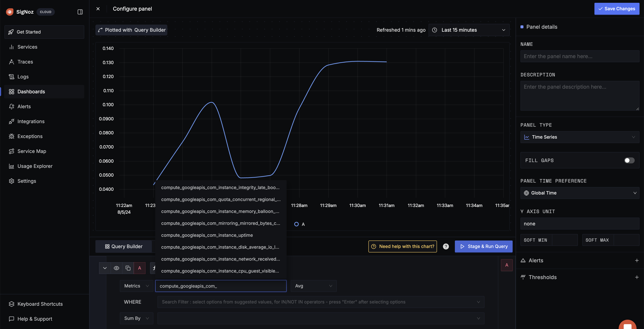The height and width of the screenshot is (329, 644).
Task: Open the Time Series panel type dropdown
Action: (x=580, y=137)
